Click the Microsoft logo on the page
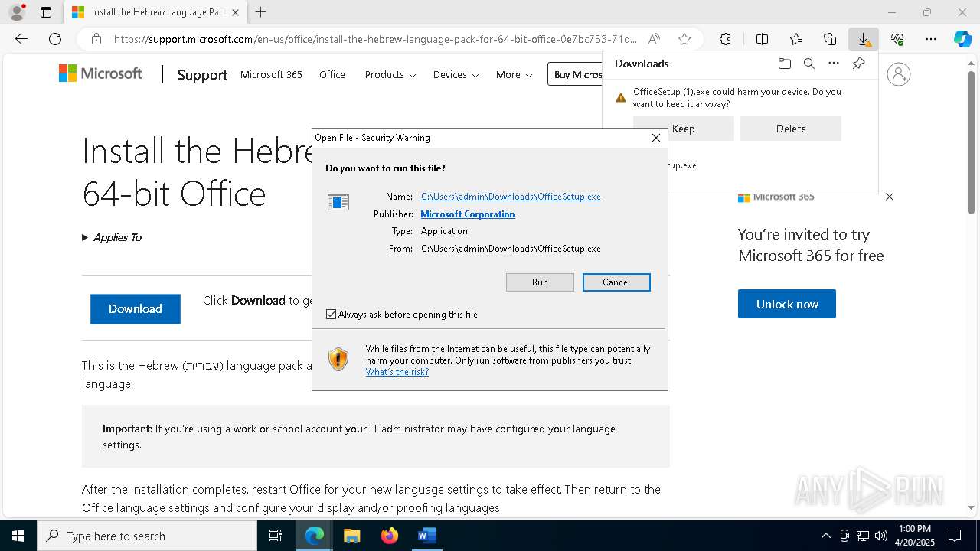 [x=100, y=73]
